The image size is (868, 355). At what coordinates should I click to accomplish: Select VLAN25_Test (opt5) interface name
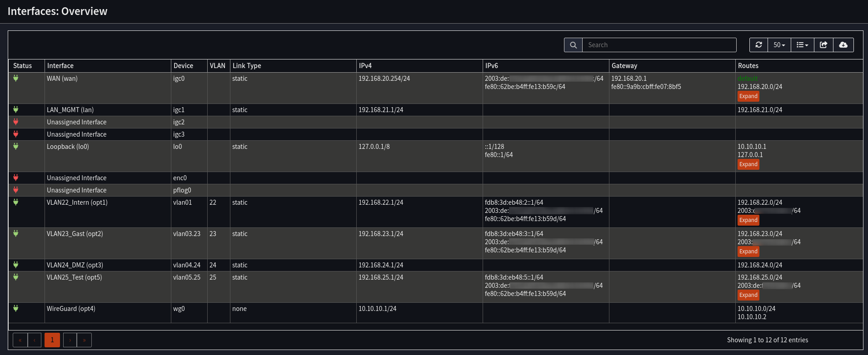click(75, 277)
